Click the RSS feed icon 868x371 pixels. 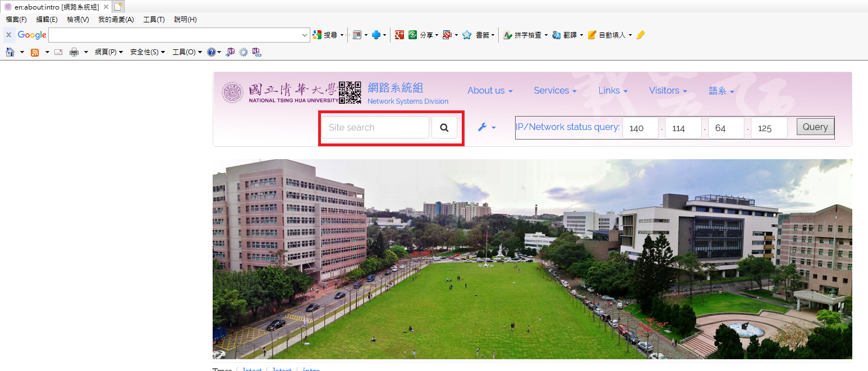[35, 52]
